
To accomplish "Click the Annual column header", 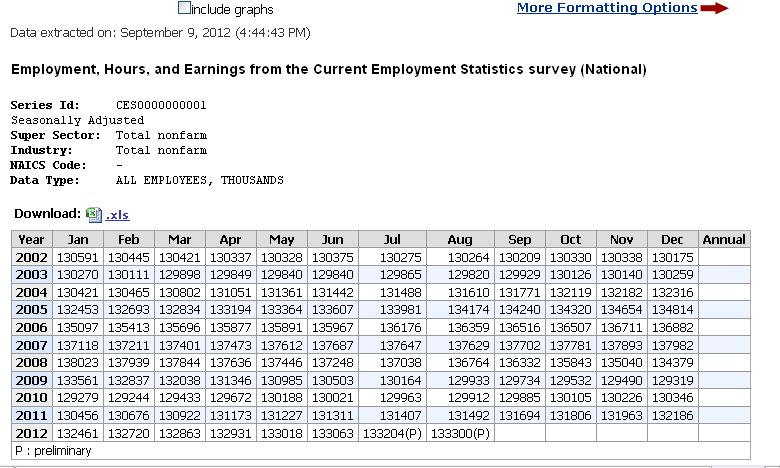I will tap(724, 240).
